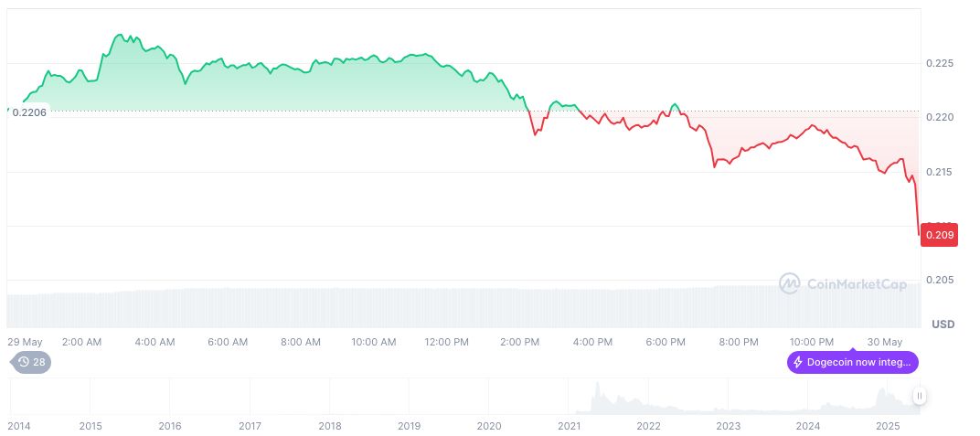The height and width of the screenshot is (436, 980).
Task: Choose 2023 on the year timeline
Action: click(729, 426)
